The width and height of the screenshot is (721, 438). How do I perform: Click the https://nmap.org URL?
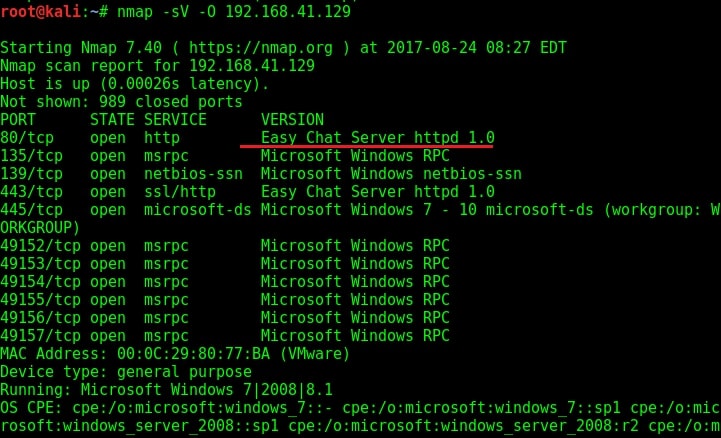pos(261,48)
